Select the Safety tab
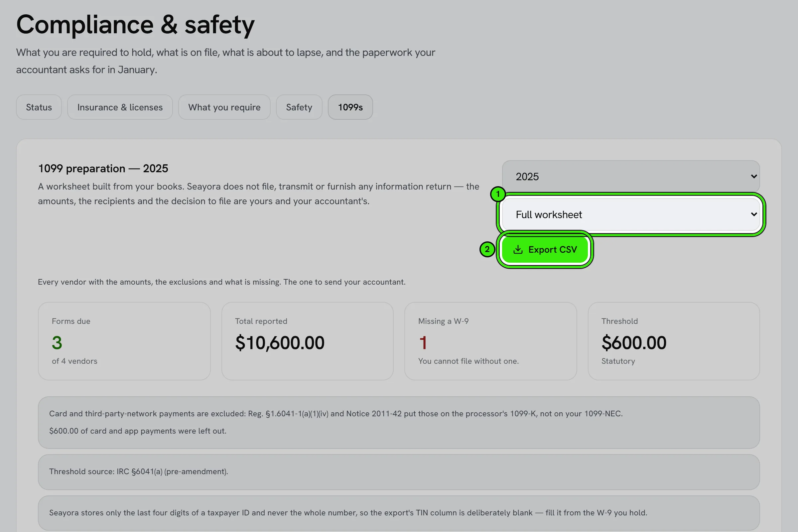Image resolution: width=798 pixels, height=532 pixels. coord(299,107)
